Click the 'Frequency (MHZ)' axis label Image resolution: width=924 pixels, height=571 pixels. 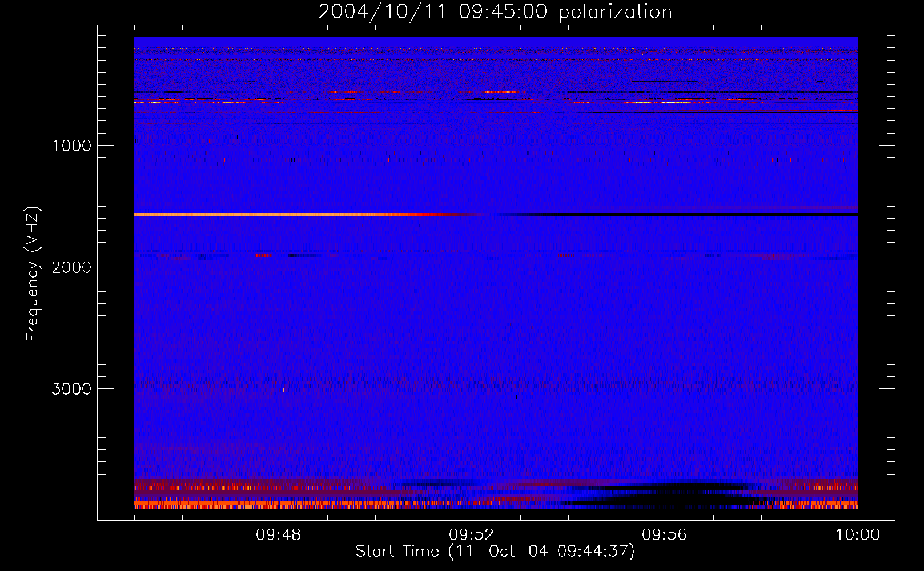click(x=33, y=274)
